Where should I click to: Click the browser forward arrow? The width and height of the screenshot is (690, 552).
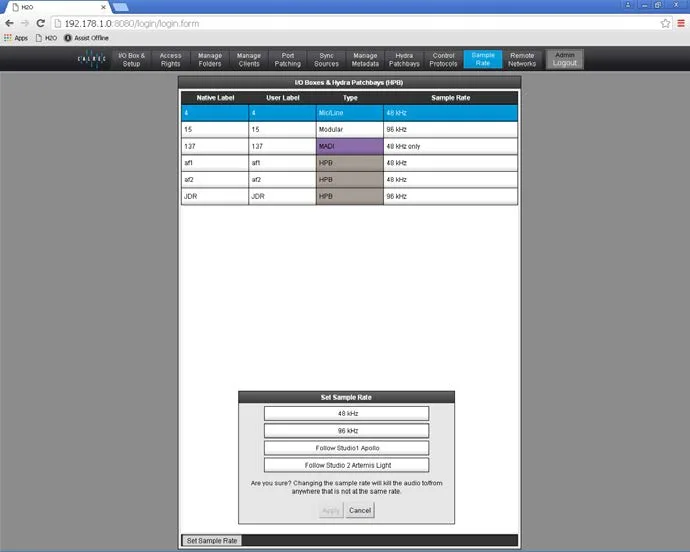pos(25,23)
